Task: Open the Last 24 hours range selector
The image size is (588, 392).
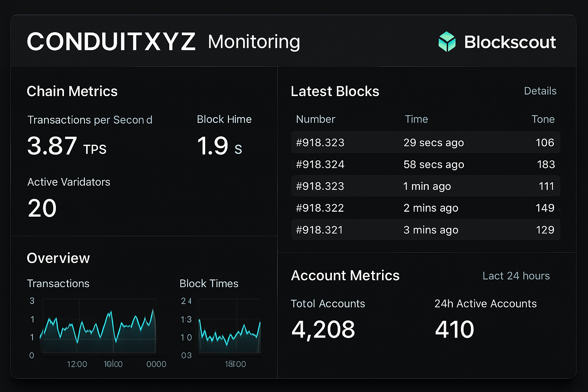Action: [x=516, y=276]
